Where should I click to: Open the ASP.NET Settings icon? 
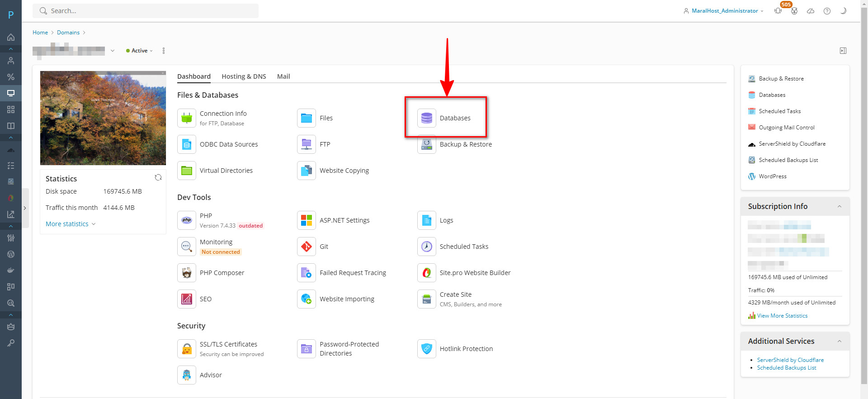pos(307,220)
